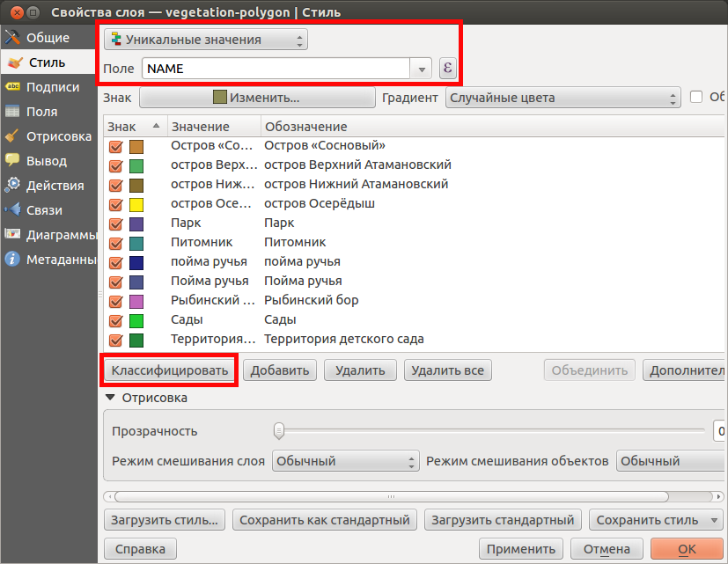Collapse the Отрисовка section triangle
The width and height of the screenshot is (728, 564).
pos(110,398)
